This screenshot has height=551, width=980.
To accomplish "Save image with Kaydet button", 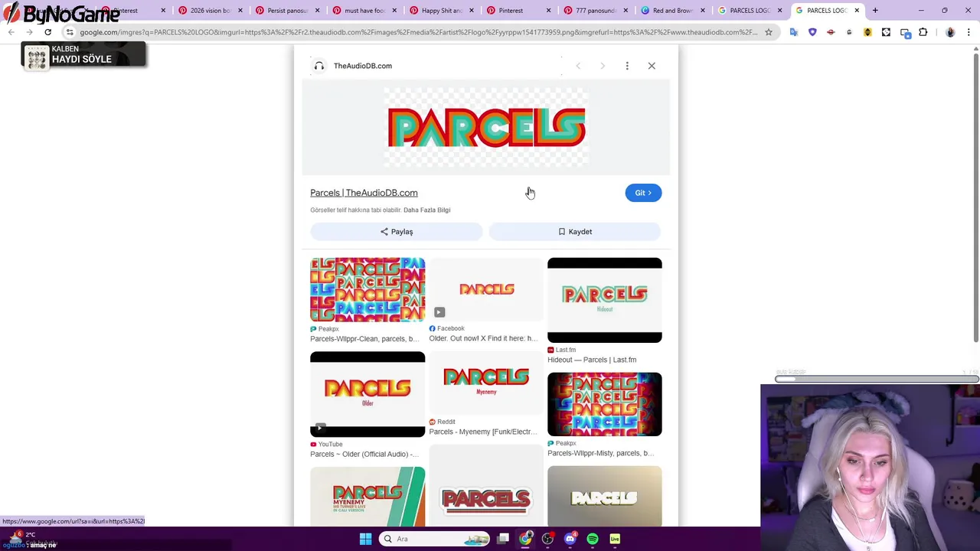I will tap(575, 232).
